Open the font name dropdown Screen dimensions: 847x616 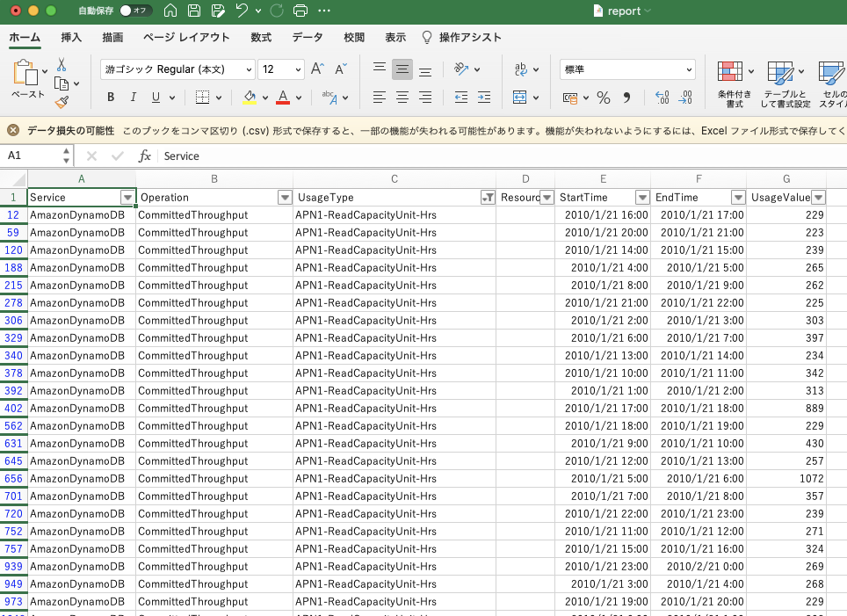coord(249,69)
